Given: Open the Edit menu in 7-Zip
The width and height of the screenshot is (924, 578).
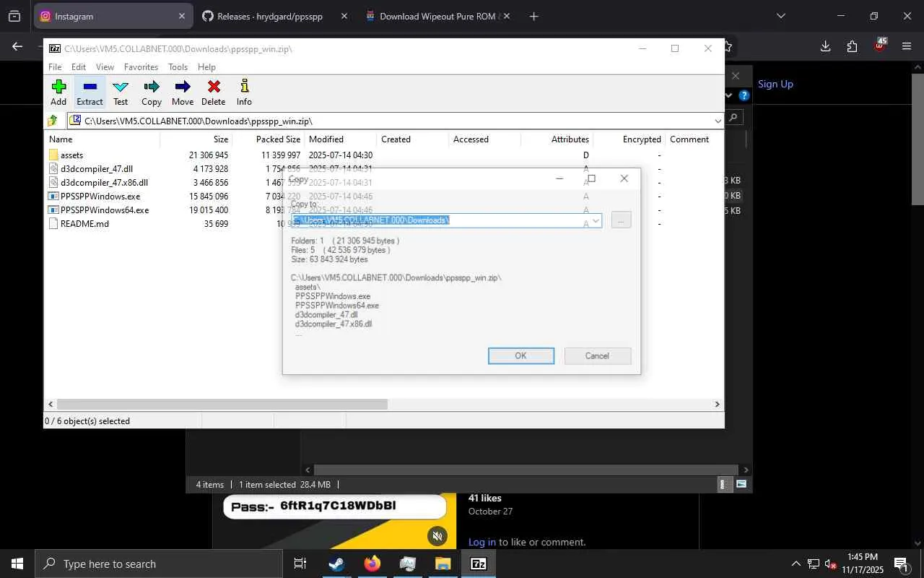Looking at the screenshot, I should coord(79,67).
